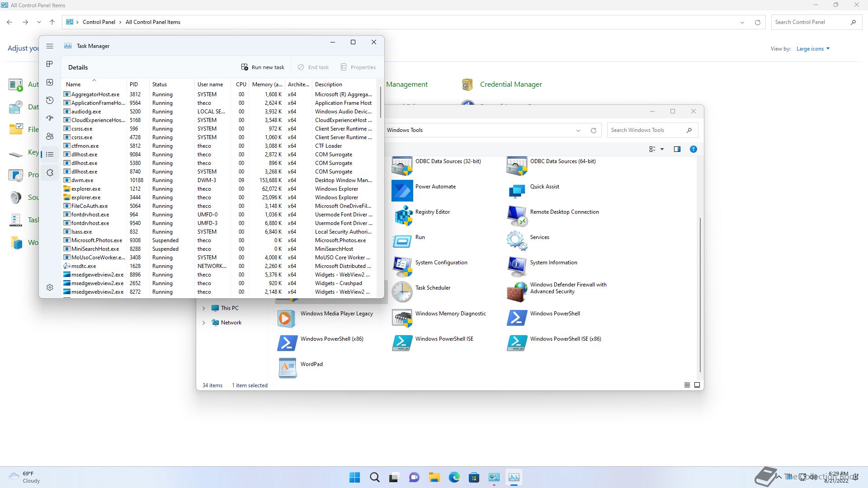Open Windows Defender Firewall with Advanced Security
Viewport: 868px width, 488px height.
coord(517,292)
